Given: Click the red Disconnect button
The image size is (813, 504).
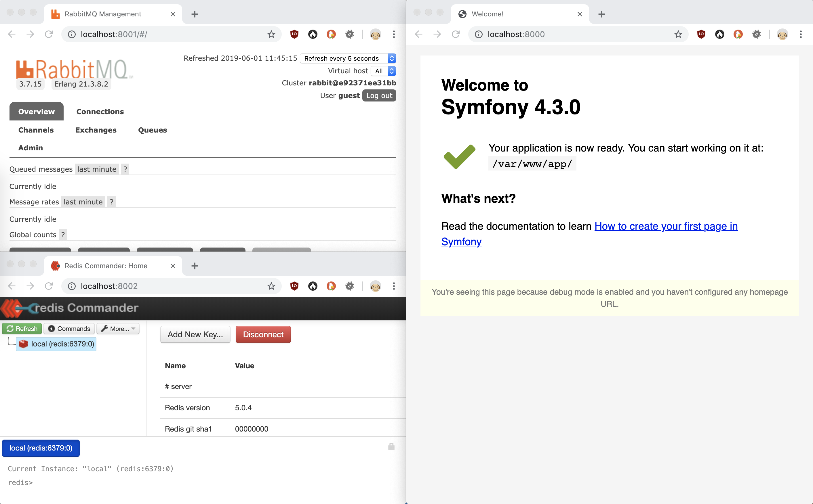Looking at the screenshot, I should [263, 334].
